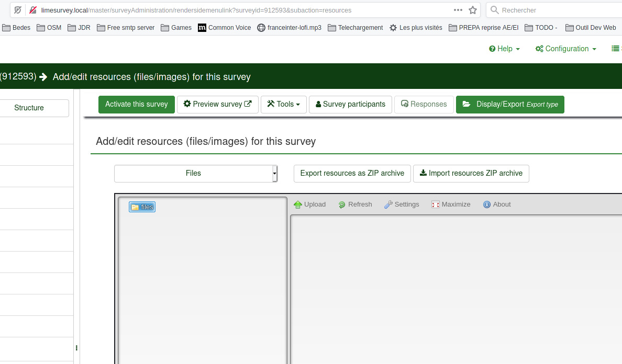Expand the Configuration menu
Screen dimensions: 622x364
pyautogui.click(x=565, y=49)
